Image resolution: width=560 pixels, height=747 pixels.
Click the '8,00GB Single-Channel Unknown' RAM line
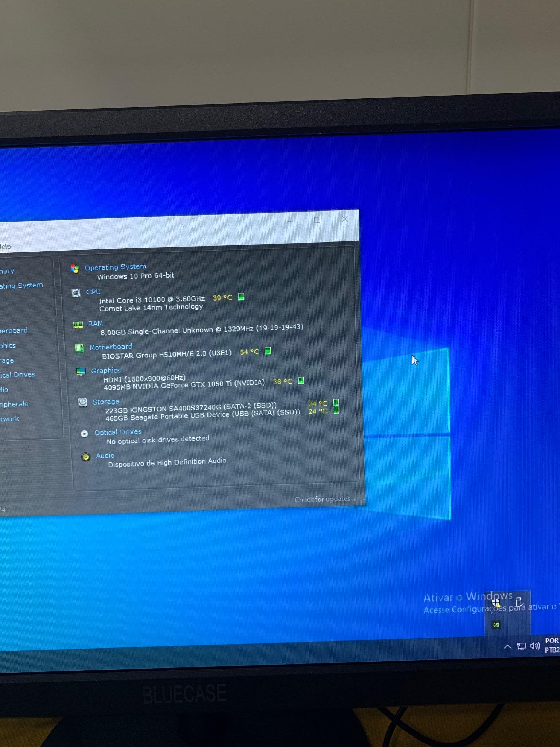[x=202, y=329]
